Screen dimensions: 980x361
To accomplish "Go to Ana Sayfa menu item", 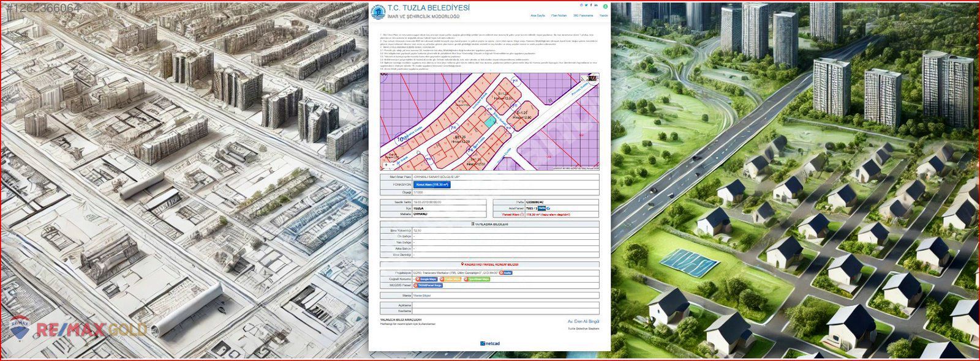I will pos(537,15).
